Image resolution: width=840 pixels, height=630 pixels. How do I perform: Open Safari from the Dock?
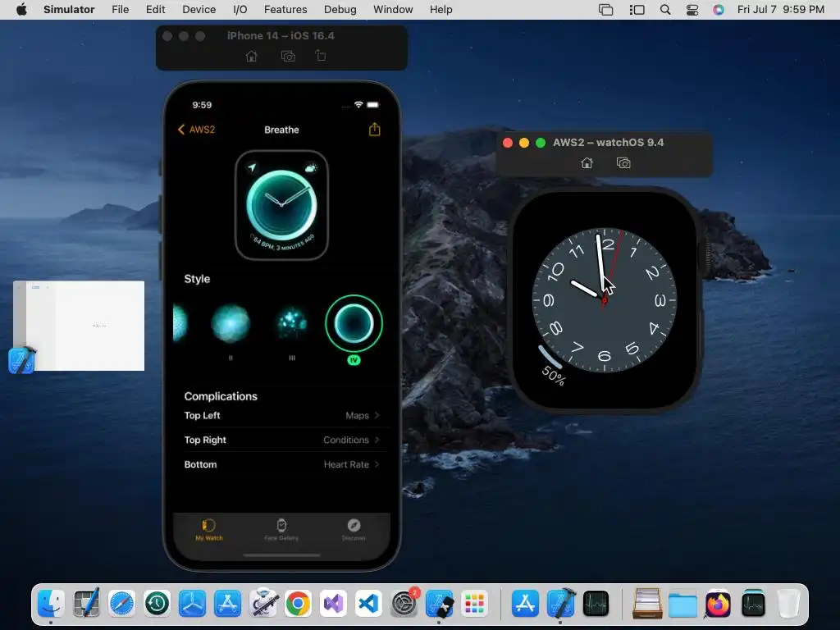(x=121, y=605)
